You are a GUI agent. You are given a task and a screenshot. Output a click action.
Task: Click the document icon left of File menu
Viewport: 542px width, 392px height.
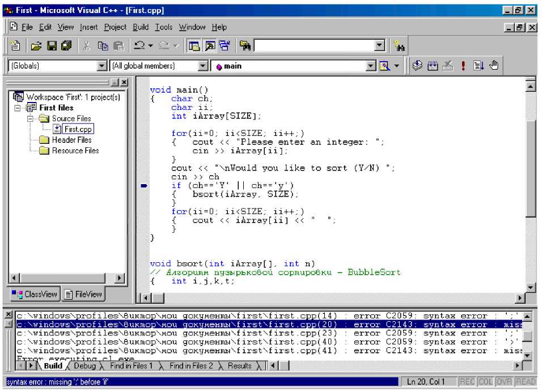tap(14, 27)
